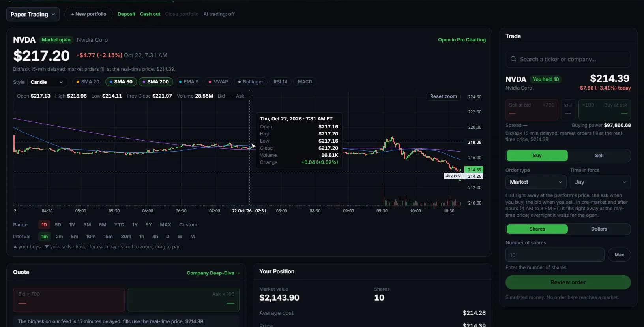This screenshot has width=644, height=327.
Task: Set interval to 1h
Action: 142,237
